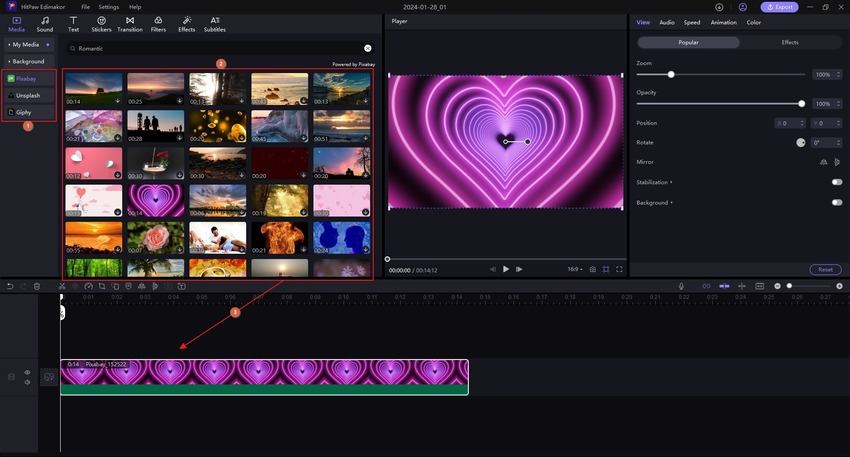Open the 16:9 aspect ratio dropdown
Screen dimensions: 850x457
(x=575, y=269)
